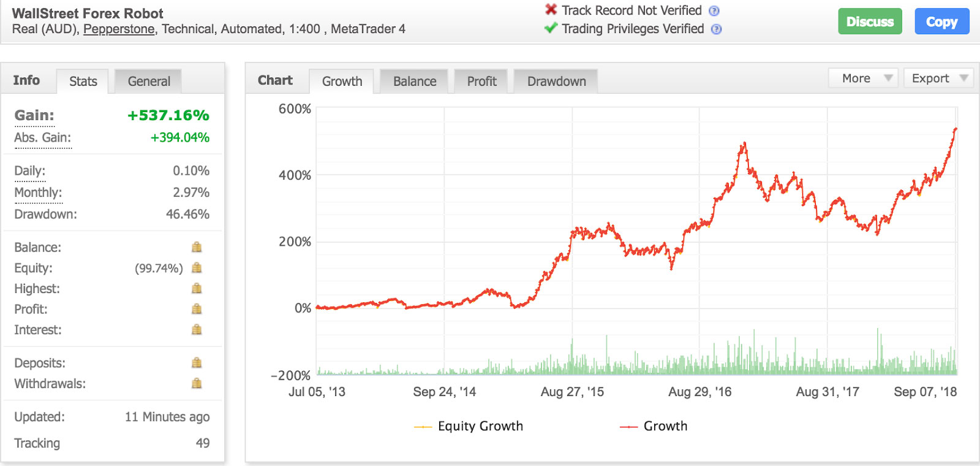Click the Sep 07, '18 axis label
Viewport: 980px width, 466px height.
point(925,392)
